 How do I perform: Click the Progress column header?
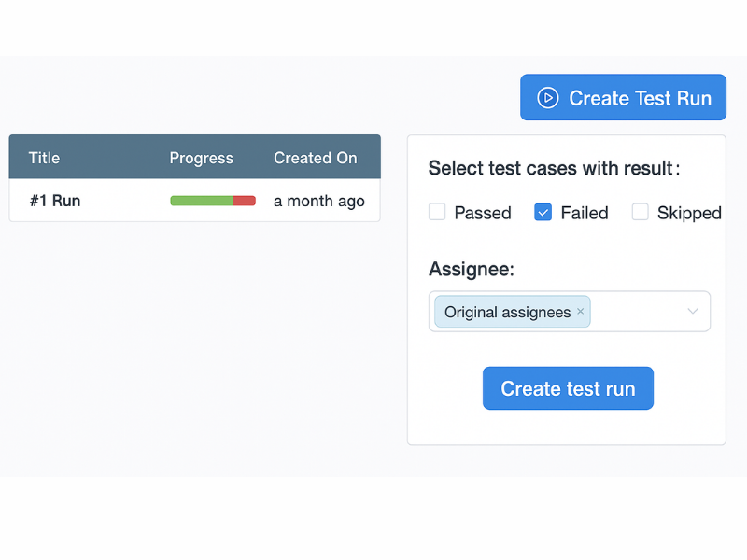(x=202, y=157)
